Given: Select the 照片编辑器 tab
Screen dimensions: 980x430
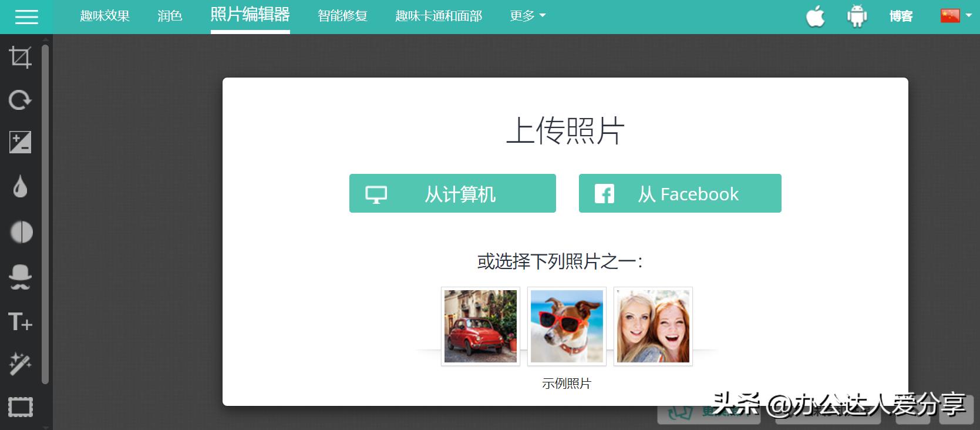Looking at the screenshot, I should pyautogui.click(x=250, y=15).
